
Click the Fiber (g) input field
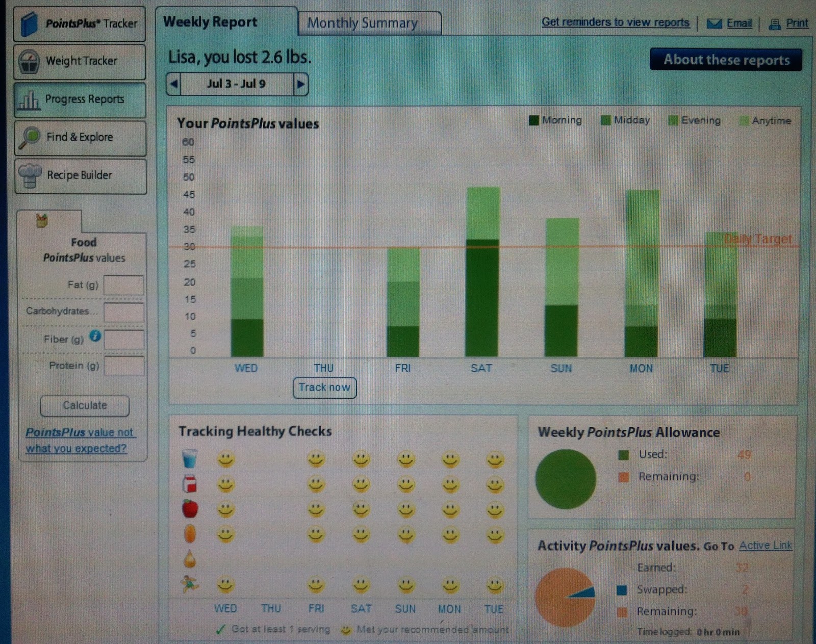point(124,339)
